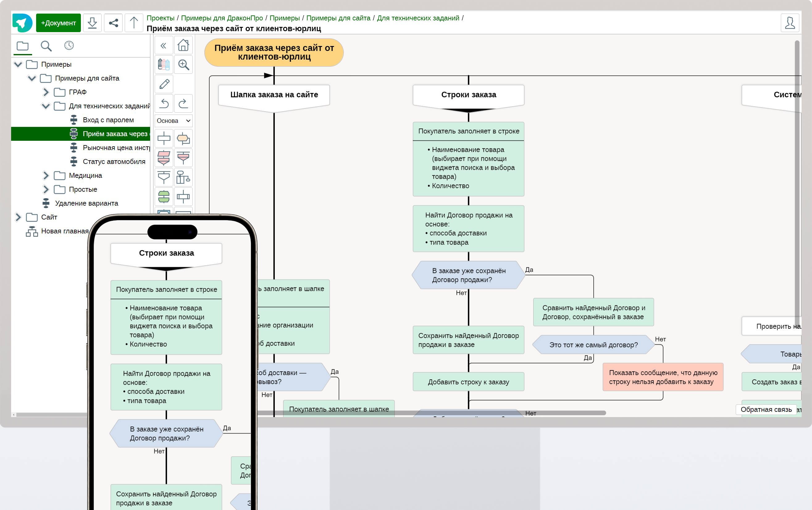Select the Action block tool

[164, 138]
